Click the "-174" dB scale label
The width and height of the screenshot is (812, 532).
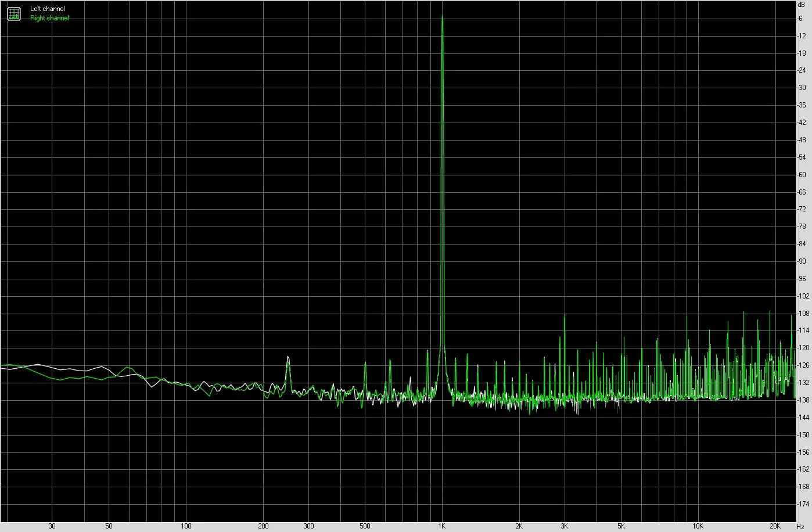(803, 504)
